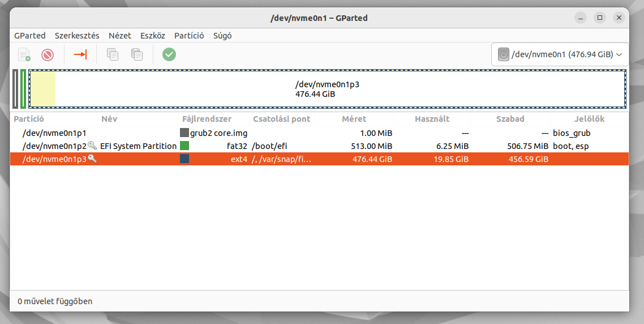
Task: Click the '476.44 GiB' size cell in table
Action: coord(372,159)
